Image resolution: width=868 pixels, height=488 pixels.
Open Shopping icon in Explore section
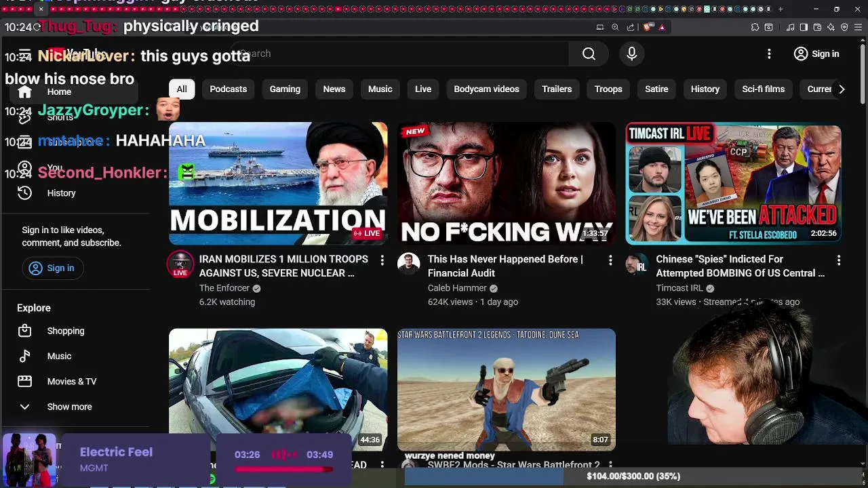[x=24, y=331]
